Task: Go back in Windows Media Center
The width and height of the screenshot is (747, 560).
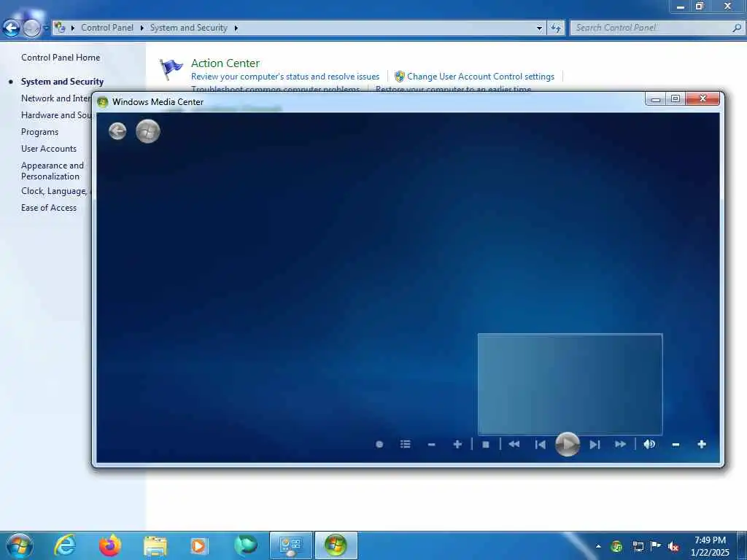Action: (x=117, y=131)
